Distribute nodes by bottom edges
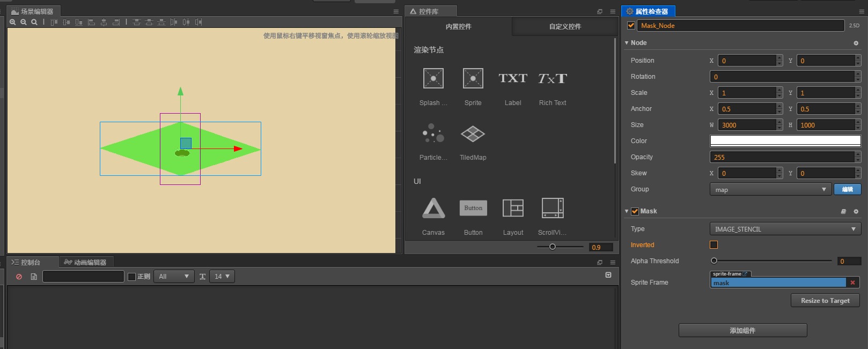Viewport: 868px width, 349px height. click(x=161, y=22)
